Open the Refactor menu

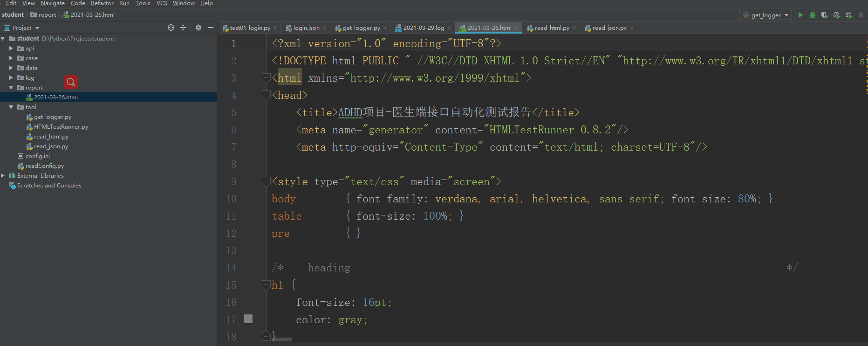click(x=102, y=3)
